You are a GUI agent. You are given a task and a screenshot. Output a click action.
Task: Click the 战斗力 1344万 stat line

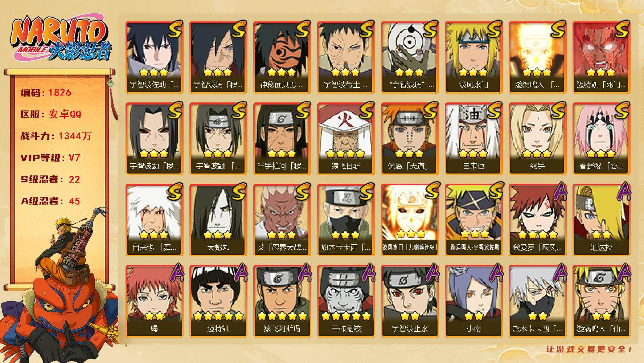click(x=56, y=136)
